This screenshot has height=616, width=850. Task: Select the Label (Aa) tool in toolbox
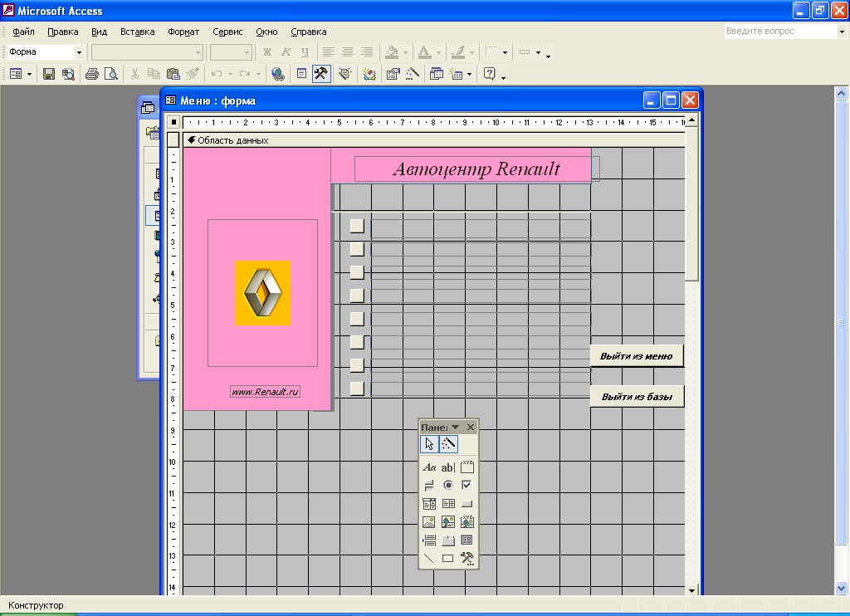429,467
